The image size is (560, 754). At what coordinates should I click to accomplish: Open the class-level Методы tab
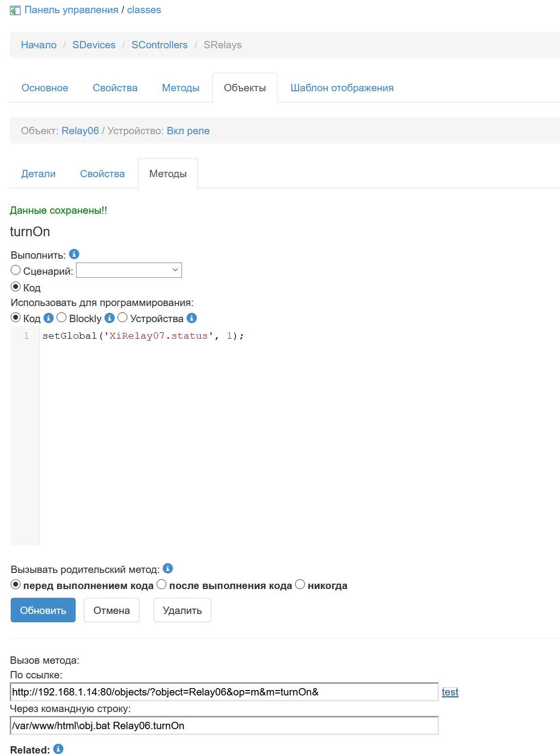point(180,88)
